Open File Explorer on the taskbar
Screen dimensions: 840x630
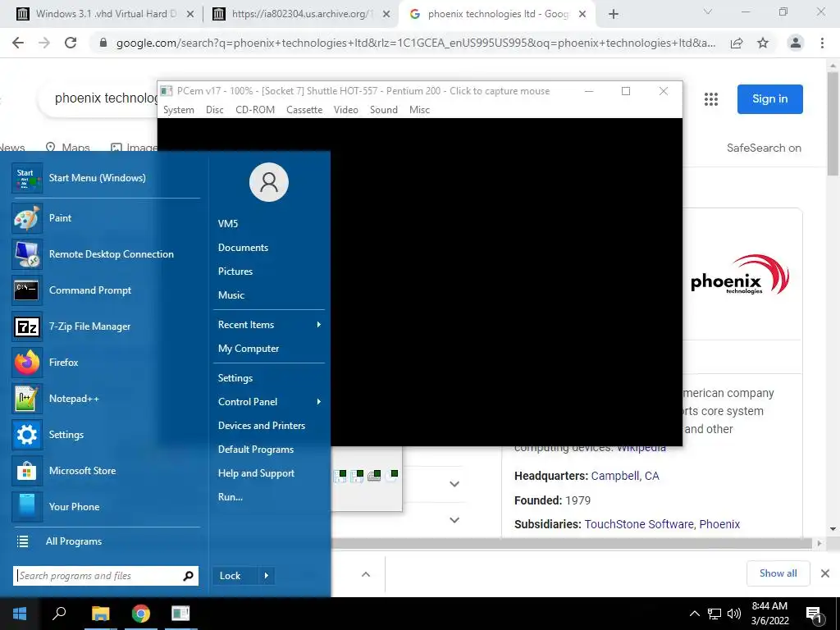click(100, 614)
